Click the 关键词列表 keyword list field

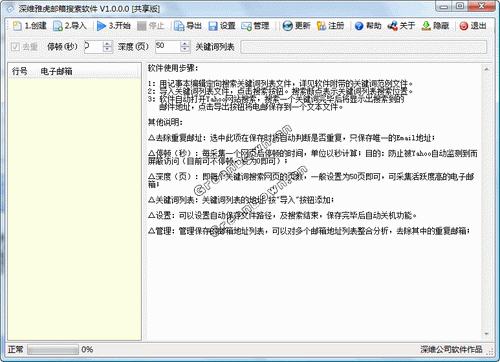pos(364,47)
